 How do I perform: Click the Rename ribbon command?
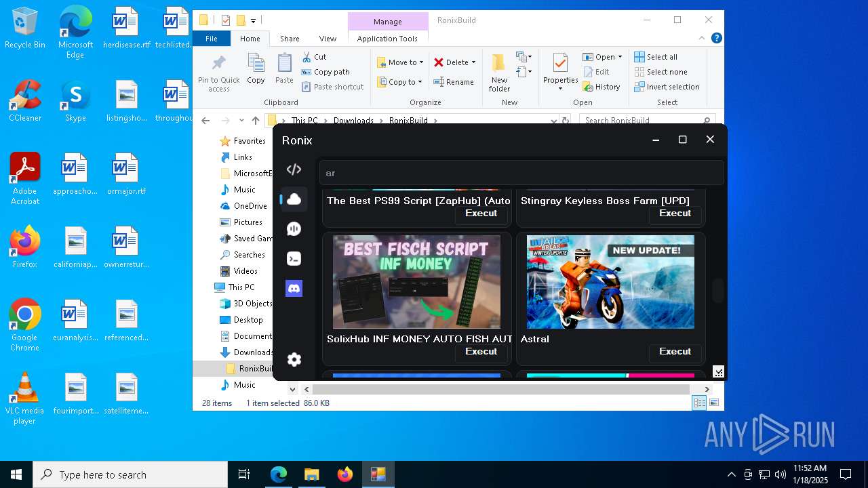click(x=454, y=82)
